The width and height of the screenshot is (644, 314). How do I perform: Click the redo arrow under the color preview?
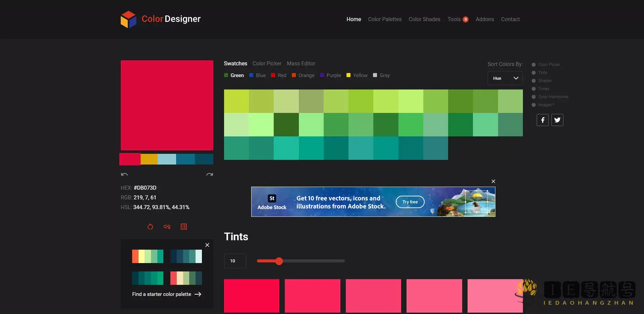209,174
